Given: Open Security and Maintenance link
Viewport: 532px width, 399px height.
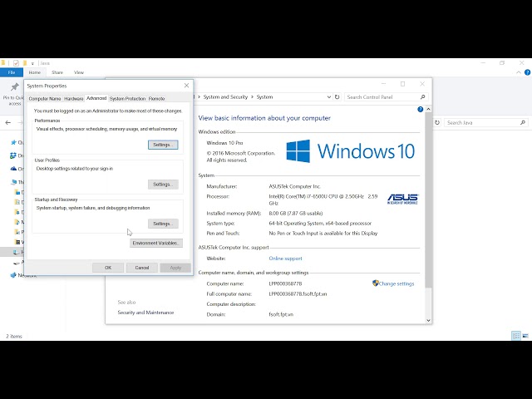Looking at the screenshot, I should tap(145, 313).
